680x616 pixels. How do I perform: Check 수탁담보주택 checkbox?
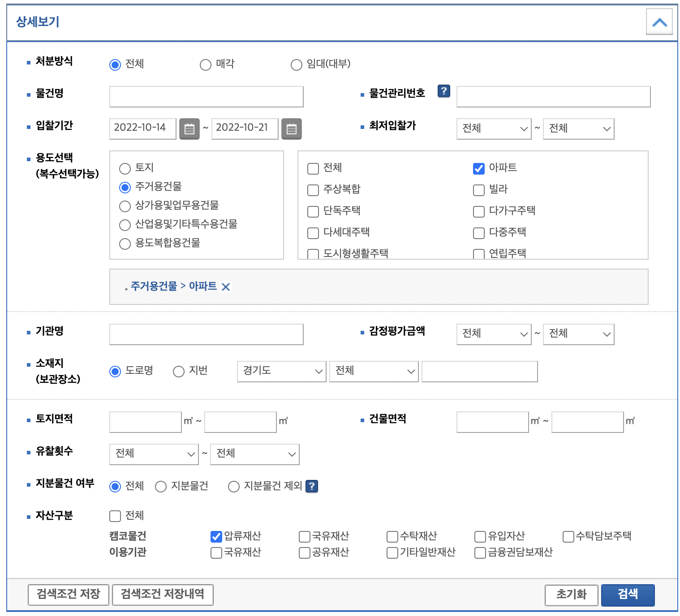point(568,536)
